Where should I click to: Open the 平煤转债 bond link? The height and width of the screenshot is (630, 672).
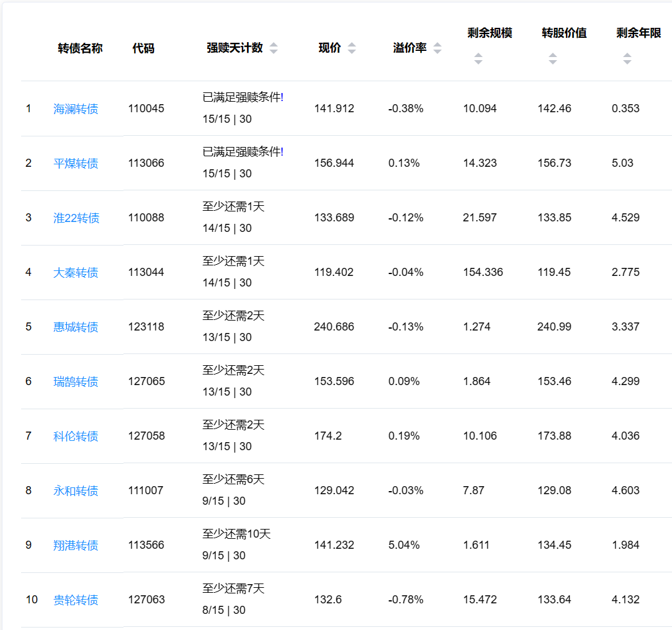[76, 164]
